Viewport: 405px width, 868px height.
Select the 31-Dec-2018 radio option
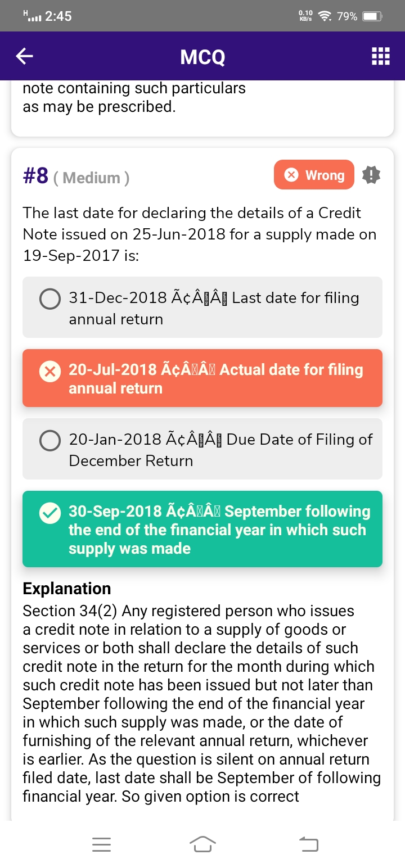click(50, 299)
